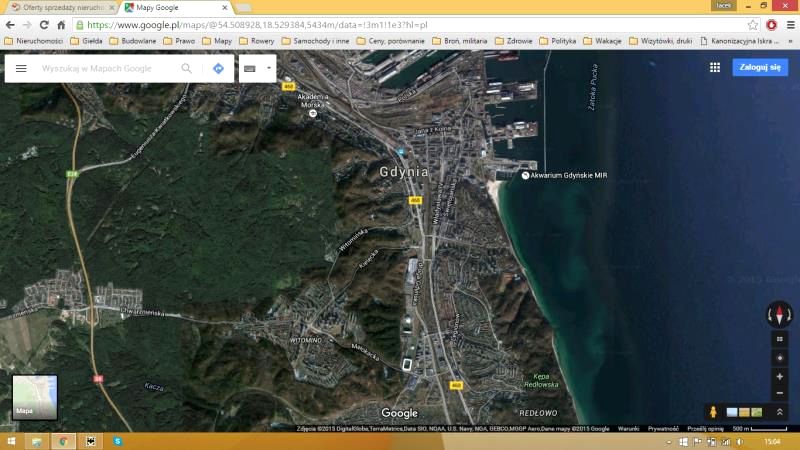Open directions with the blue arrow icon
The image size is (800, 450).
click(x=218, y=68)
